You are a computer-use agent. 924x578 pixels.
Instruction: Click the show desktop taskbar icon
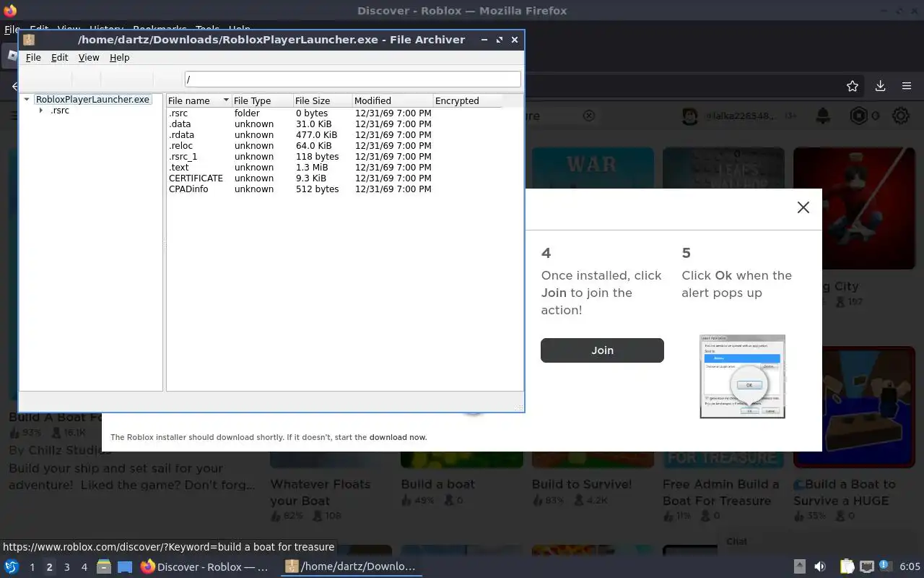(x=125, y=567)
